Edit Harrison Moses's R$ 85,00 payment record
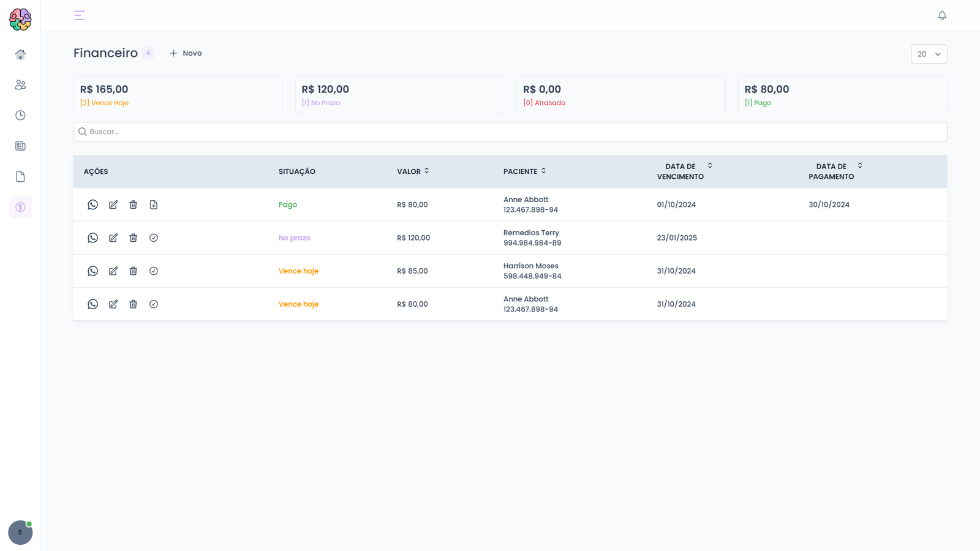Image resolution: width=980 pixels, height=551 pixels. click(x=113, y=271)
